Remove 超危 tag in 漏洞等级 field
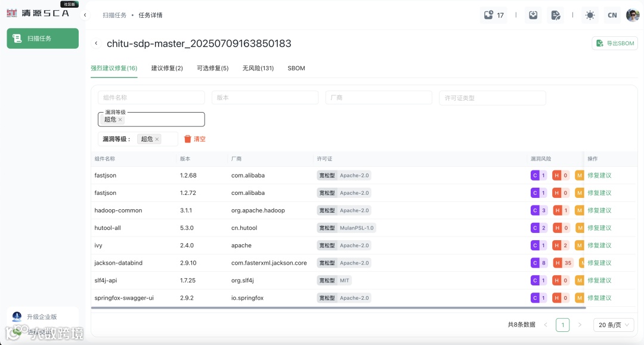Screen dimensions: 644x345 point(120,119)
